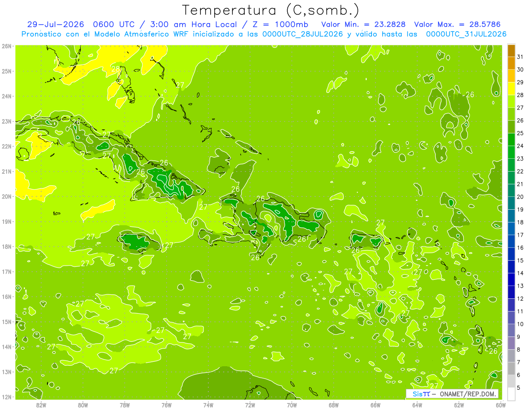This screenshot has height=411, width=532.
Task: Click the "12N" latitude axis label
Action: click(7, 397)
